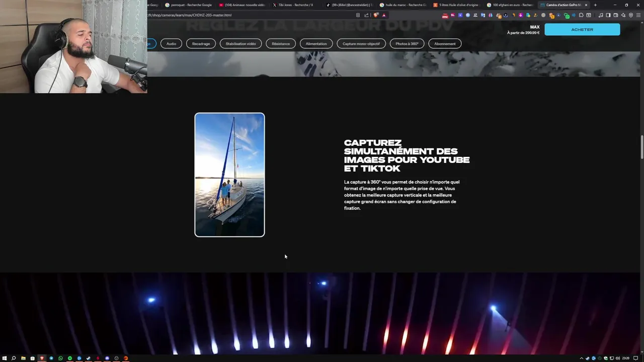Jump to the Résistance section

point(281,44)
